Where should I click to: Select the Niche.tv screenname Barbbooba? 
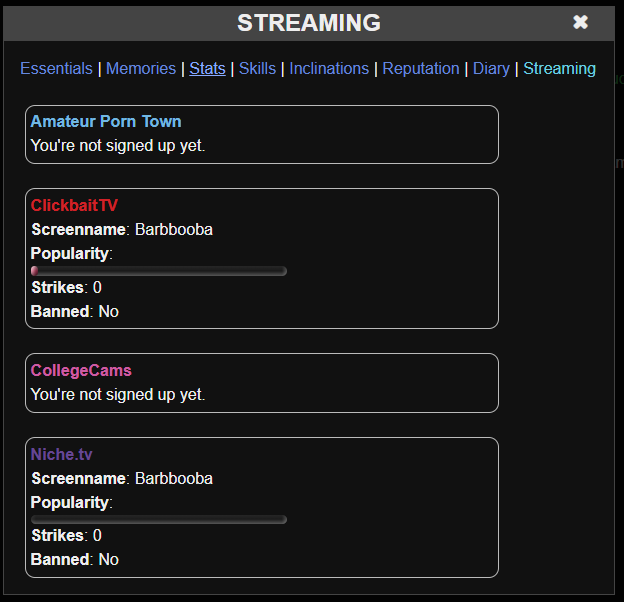tap(174, 478)
